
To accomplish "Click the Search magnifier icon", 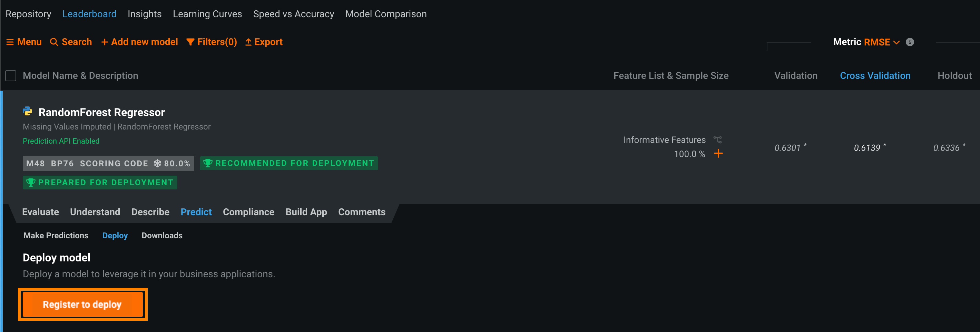I will pos(54,42).
